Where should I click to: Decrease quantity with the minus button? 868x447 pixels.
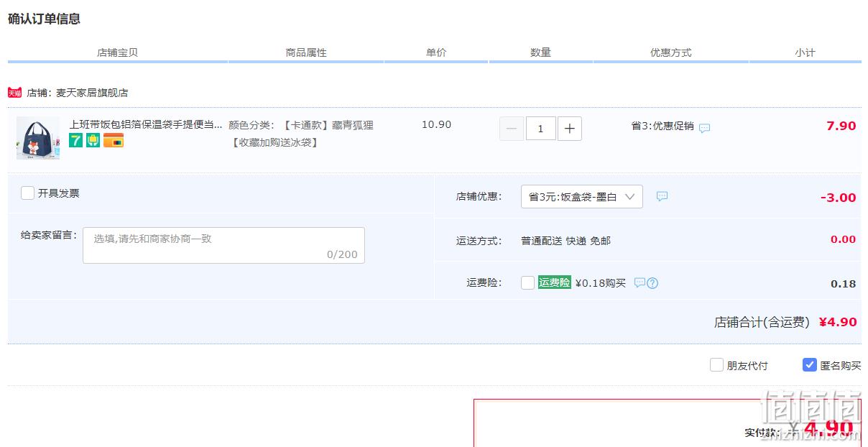[x=512, y=129]
